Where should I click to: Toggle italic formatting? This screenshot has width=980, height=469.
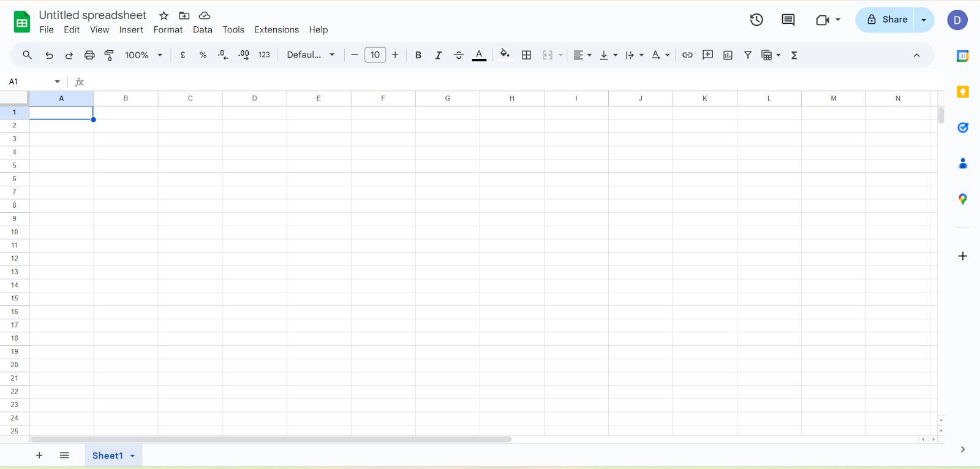[439, 55]
